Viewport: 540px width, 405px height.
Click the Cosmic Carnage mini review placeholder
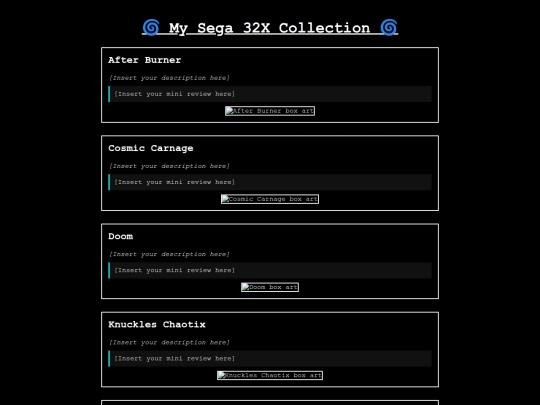[270, 182]
